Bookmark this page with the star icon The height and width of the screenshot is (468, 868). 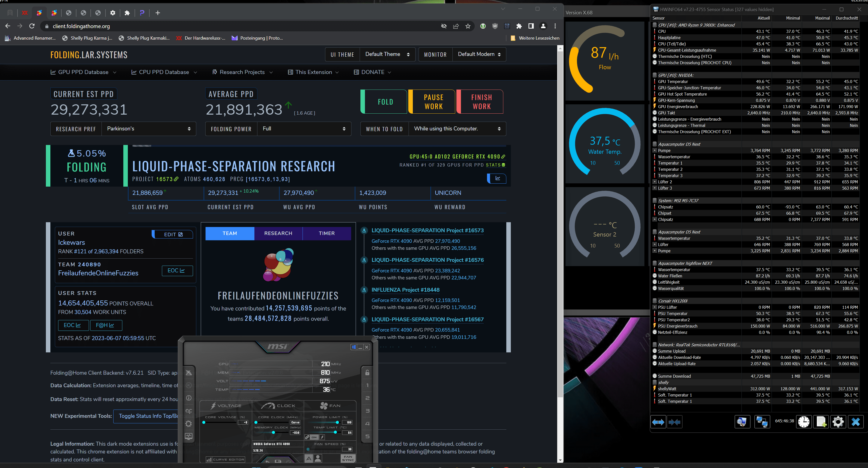(x=468, y=26)
